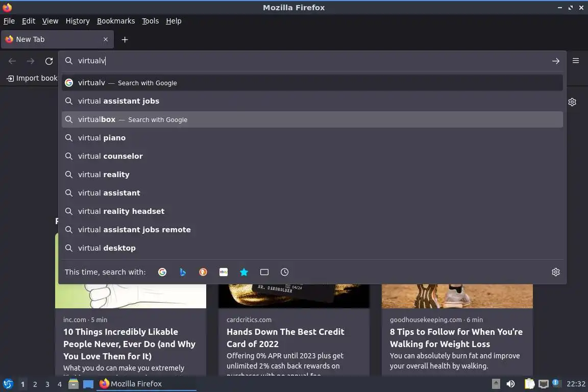
Task: Search this time with DuckDuckGo icon
Action: coord(203,272)
